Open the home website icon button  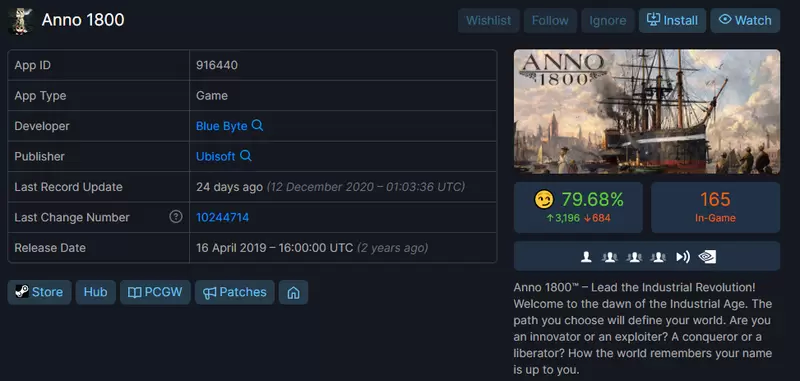pos(293,292)
